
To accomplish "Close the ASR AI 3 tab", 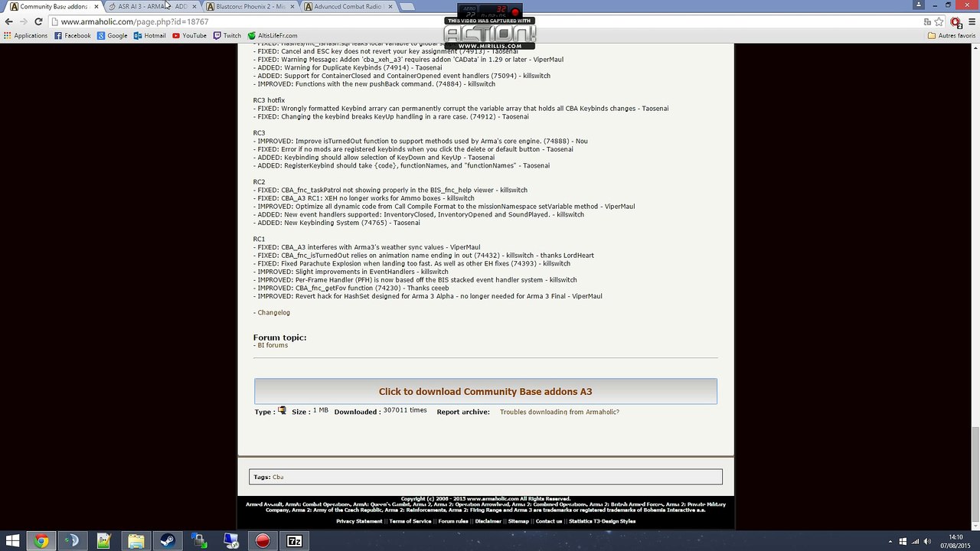I will pyautogui.click(x=194, y=6).
